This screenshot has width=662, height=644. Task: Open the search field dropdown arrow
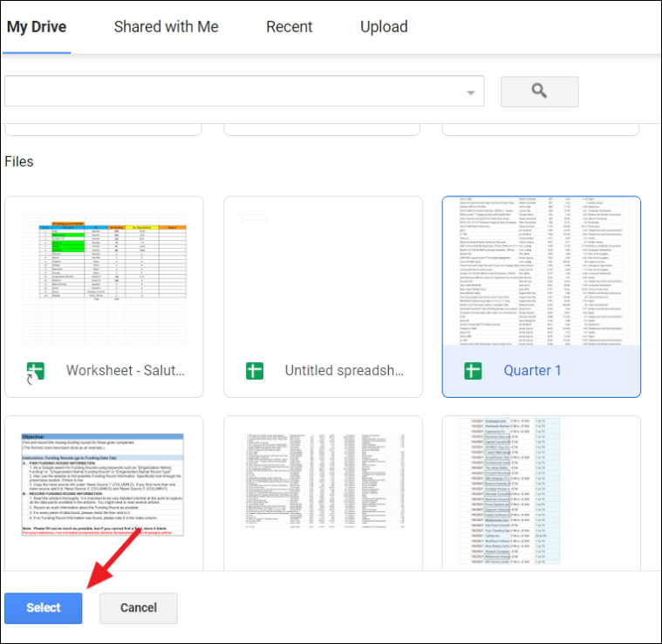[x=471, y=92]
